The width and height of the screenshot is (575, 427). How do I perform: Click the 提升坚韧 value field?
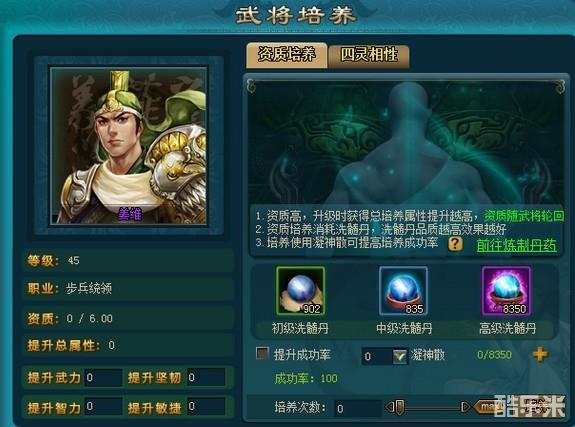(x=206, y=377)
